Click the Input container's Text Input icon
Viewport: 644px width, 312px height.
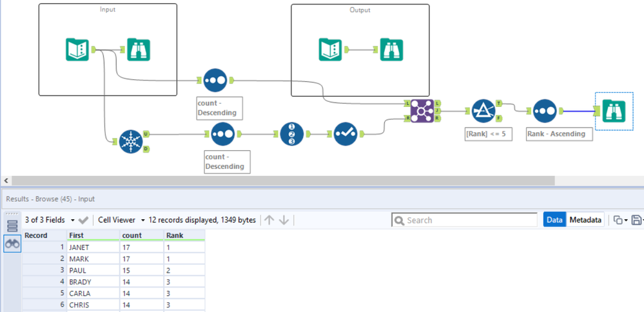coord(77,49)
